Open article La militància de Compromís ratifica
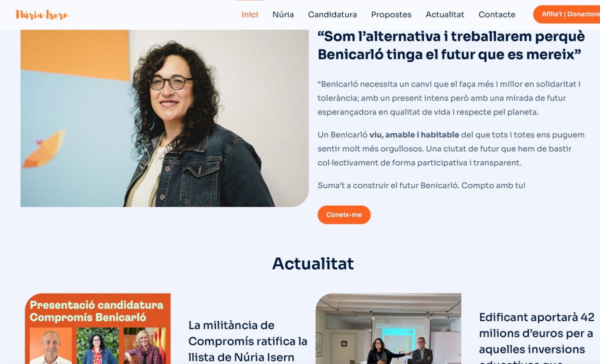 247,341
